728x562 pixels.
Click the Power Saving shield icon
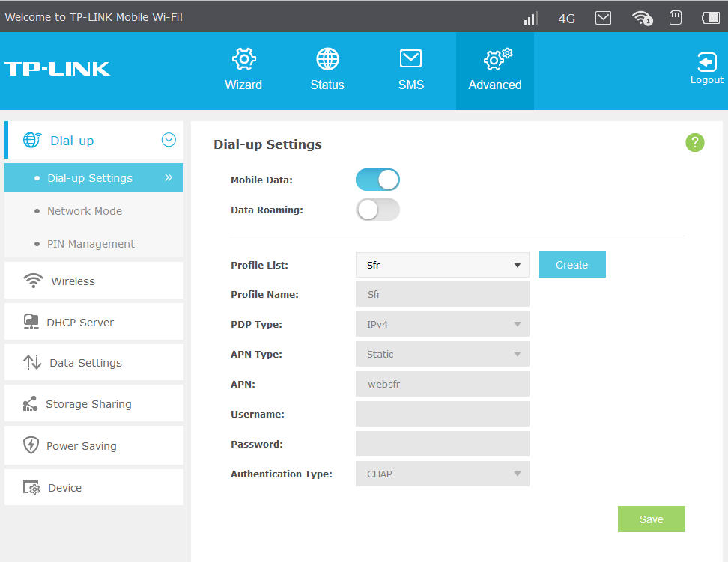(31, 445)
